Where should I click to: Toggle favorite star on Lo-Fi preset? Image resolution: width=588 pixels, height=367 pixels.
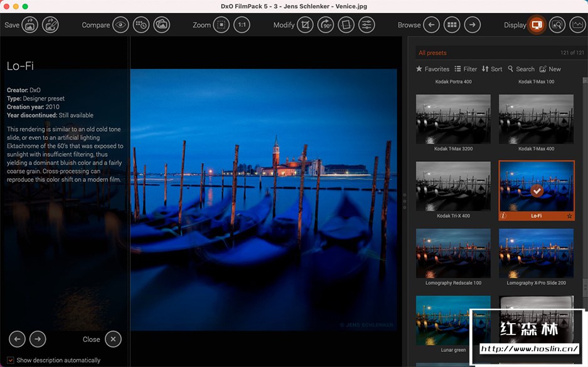[569, 216]
